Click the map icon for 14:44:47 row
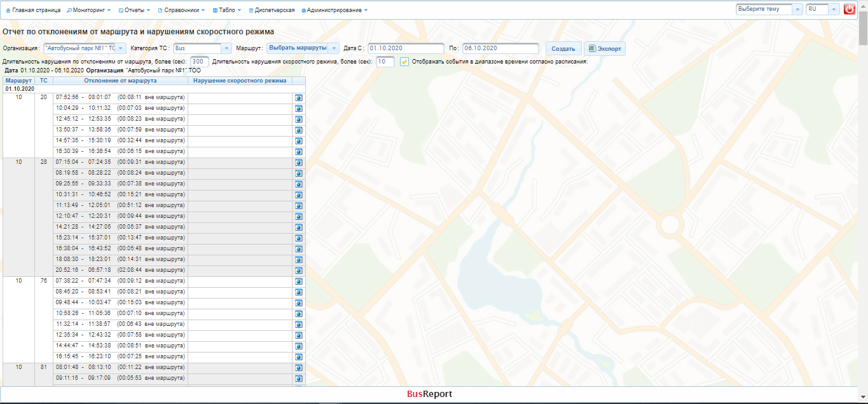Image resolution: width=868 pixels, height=404 pixels. click(299, 346)
